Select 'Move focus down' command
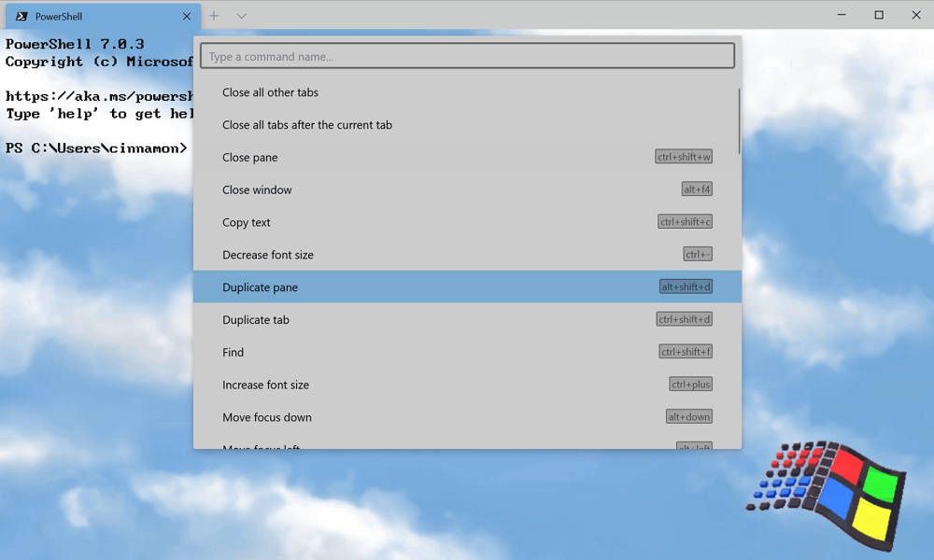 [x=467, y=417]
